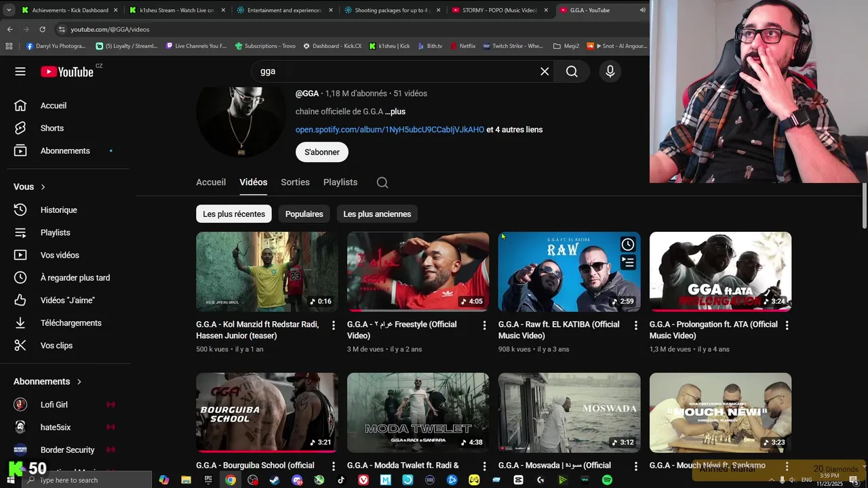Show hidden system tray icons
Viewport: 868px width, 488px height.
(x=771, y=480)
